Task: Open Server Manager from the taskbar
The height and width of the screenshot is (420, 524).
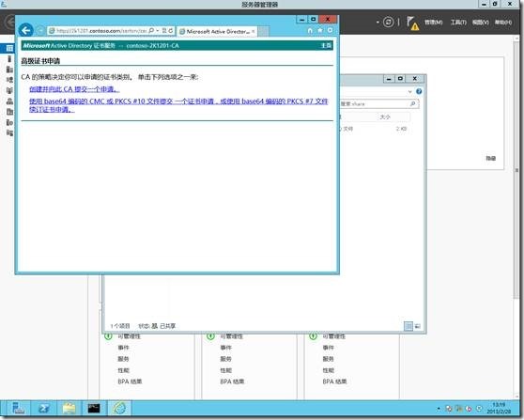Action: click(x=19, y=409)
